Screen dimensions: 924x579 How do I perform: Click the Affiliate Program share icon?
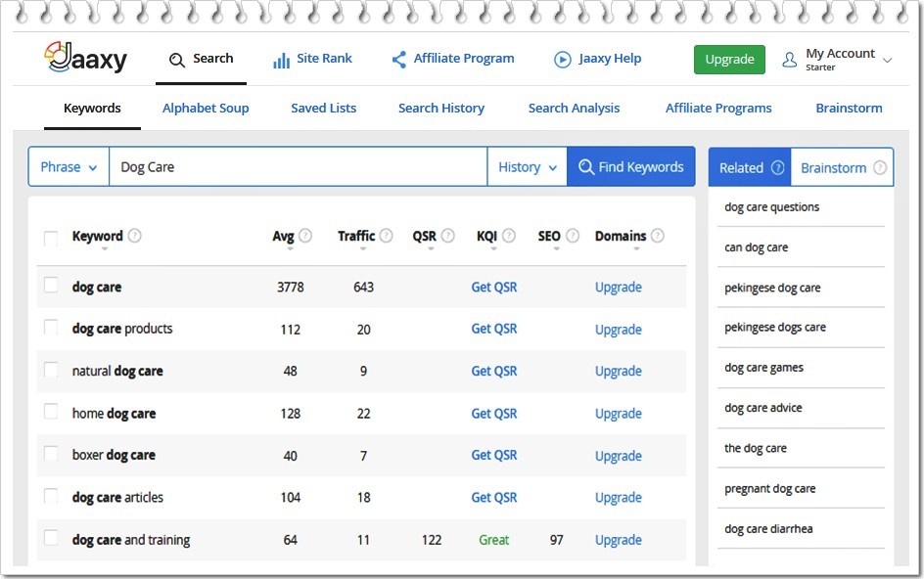click(x=399, y=59)
